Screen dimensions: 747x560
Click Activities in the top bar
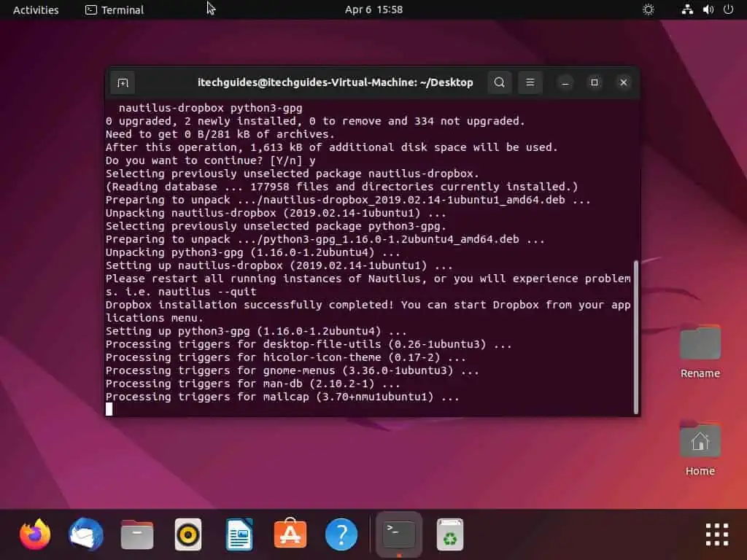click(x=35, y=9)
